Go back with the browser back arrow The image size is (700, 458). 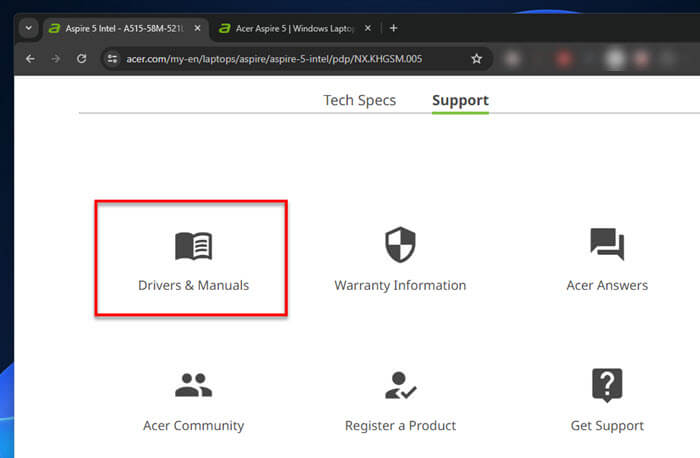pos(30,58)
